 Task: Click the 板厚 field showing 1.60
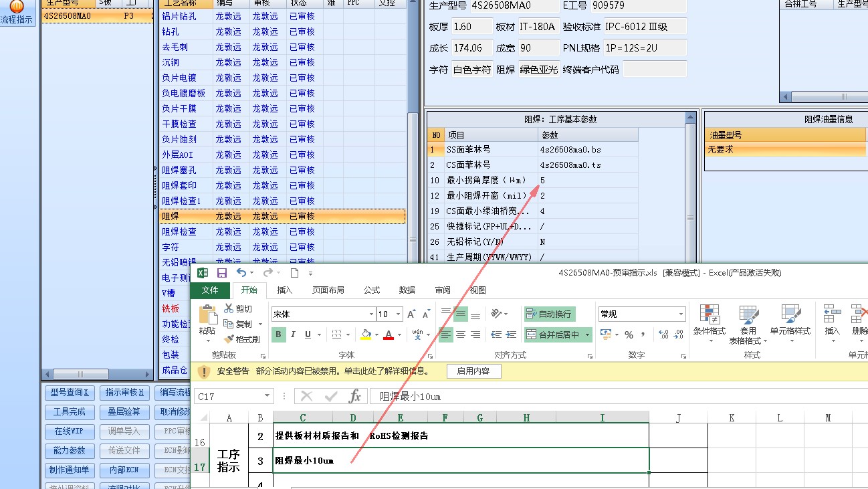tap(471, 27)
